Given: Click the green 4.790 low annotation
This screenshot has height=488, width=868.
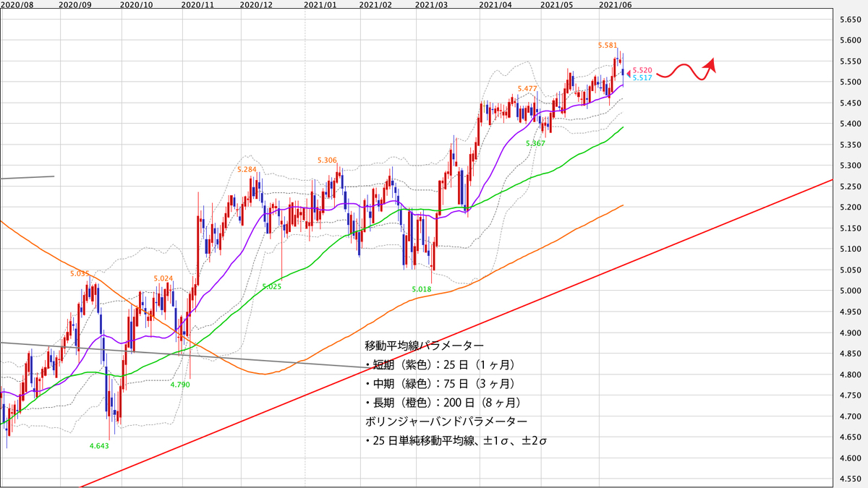Looking at the screenshot, I should pyautogui.click(x=180, y=385).
